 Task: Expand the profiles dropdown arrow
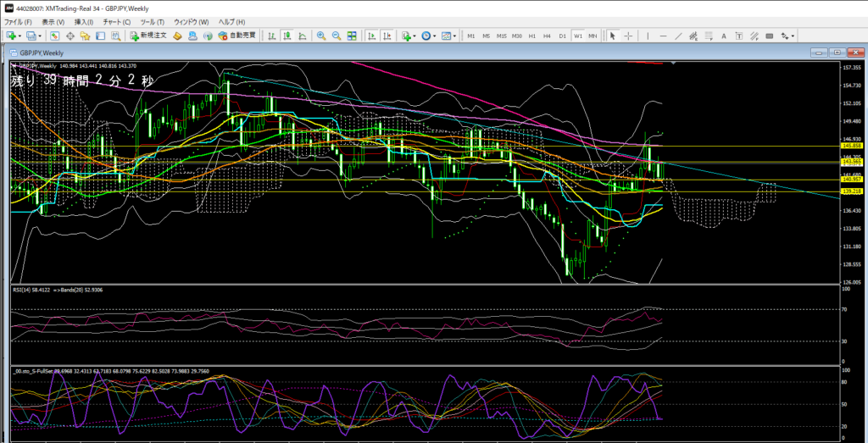40,36
